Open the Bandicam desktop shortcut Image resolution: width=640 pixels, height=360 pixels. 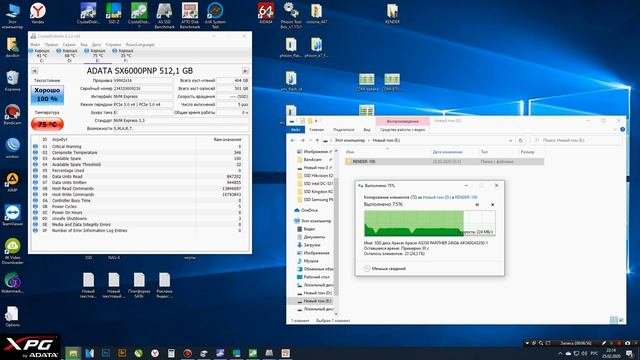(x=12, y=115)
